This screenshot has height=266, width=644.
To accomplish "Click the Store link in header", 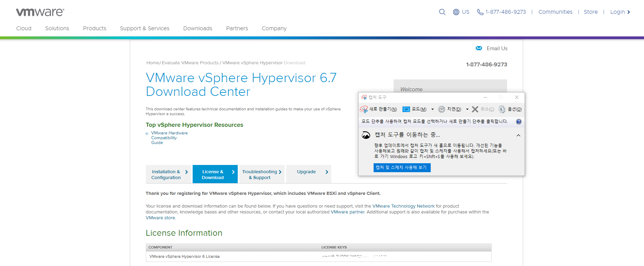I will pyautogui.click(x=591, y=12).
